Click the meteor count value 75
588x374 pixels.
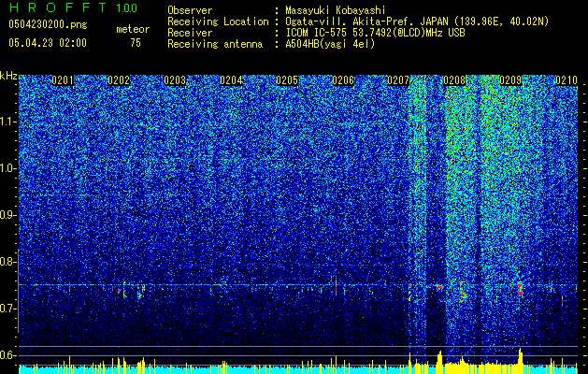point(136,43)
